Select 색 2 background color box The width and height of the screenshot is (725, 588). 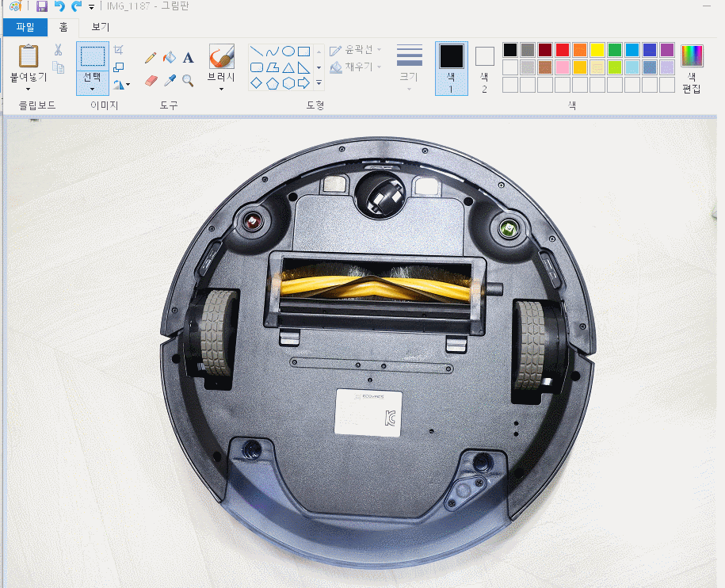click(x=485, y=68)
